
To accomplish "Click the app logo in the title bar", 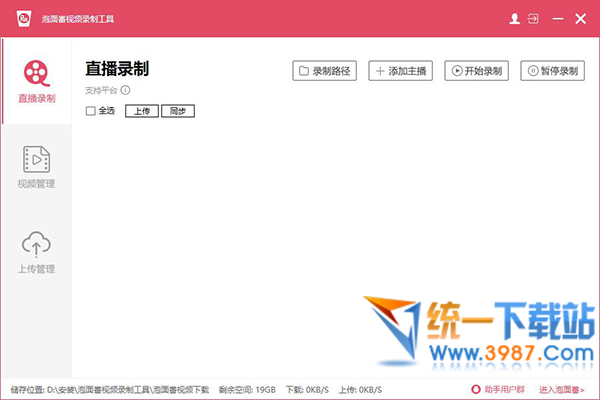I will point(24,18).
